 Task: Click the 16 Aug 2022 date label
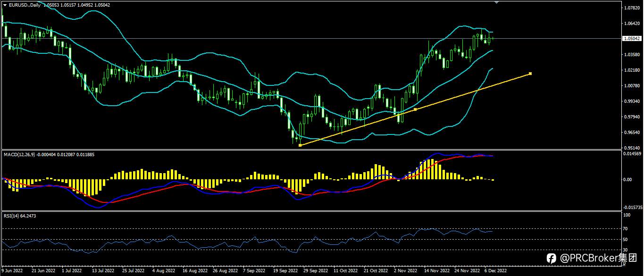pos(195,271)
